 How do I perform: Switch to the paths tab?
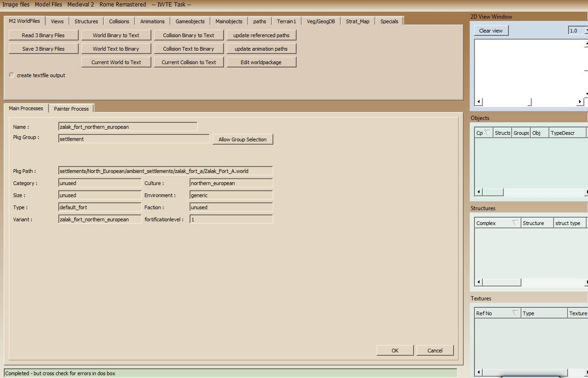[260, 21]
